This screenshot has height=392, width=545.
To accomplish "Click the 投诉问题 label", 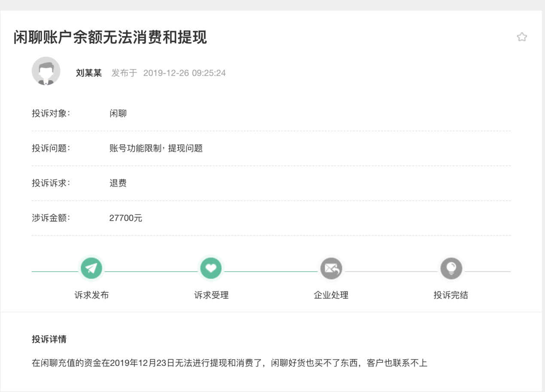I will (x=51, y=149).
